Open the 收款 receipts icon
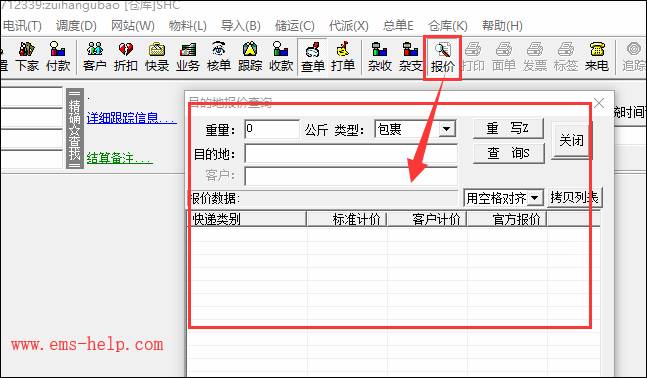 click(281, 57)
